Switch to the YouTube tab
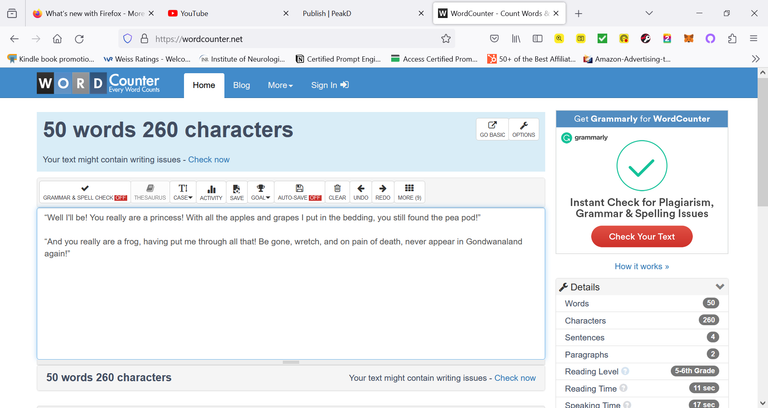The image size is (768, 408). (228, 14)
